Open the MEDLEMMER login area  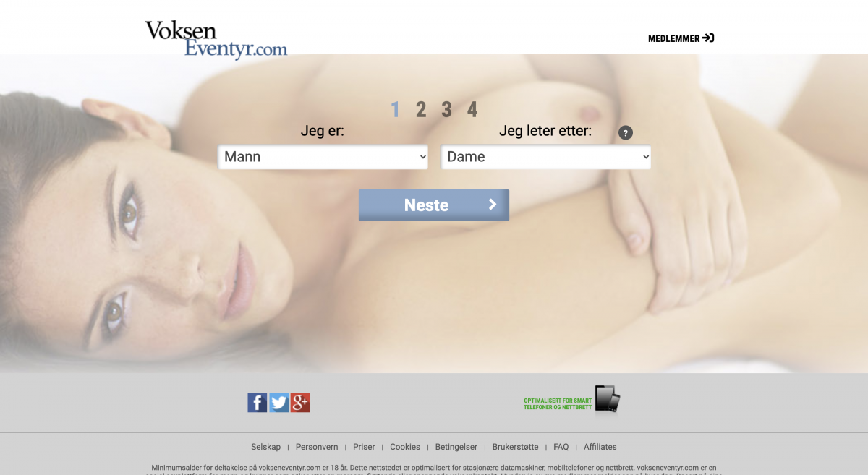[x=674, y=38]
